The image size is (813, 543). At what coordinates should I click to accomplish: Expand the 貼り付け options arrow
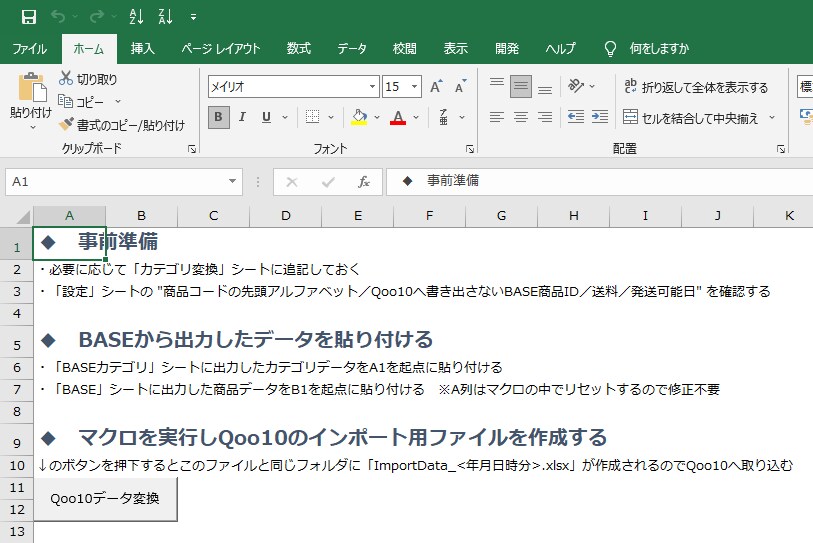pyautogui.click(x=32, y=126)
